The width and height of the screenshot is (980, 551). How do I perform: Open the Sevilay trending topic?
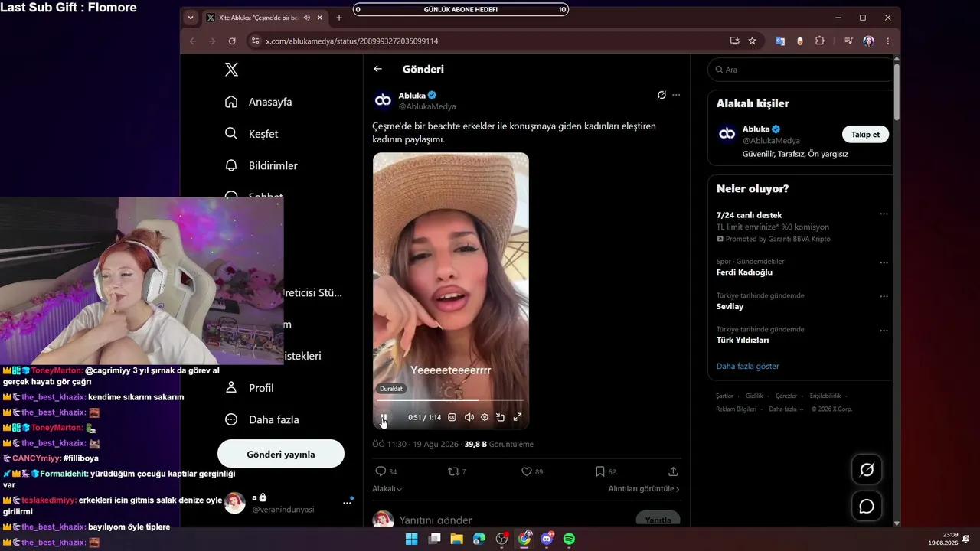tap(730, 306)
